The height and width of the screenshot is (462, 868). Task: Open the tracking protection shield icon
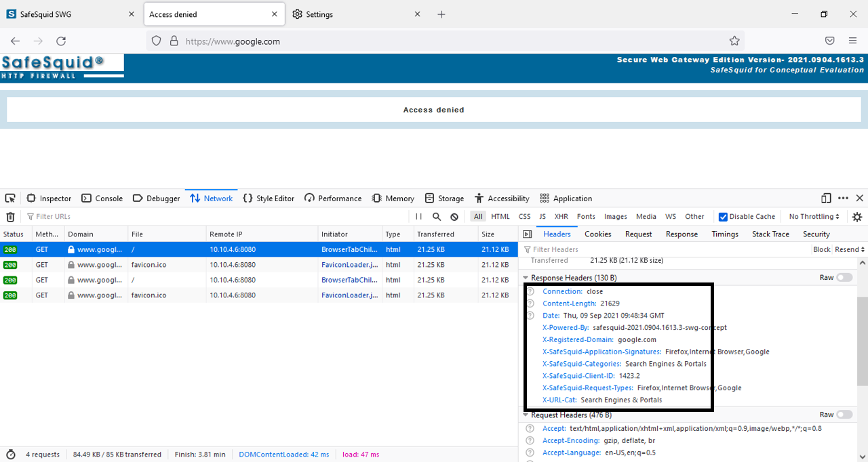coord(157,41)
